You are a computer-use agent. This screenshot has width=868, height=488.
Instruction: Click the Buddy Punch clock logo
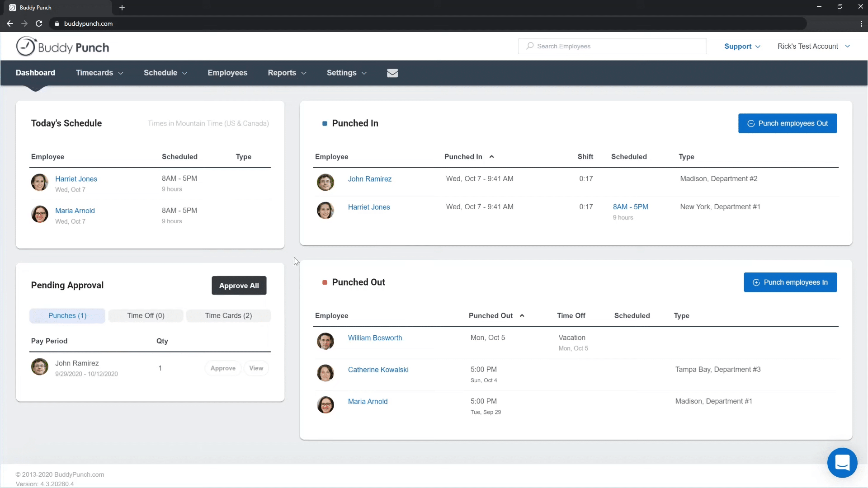pyautogui.click(x=26, y=47)
